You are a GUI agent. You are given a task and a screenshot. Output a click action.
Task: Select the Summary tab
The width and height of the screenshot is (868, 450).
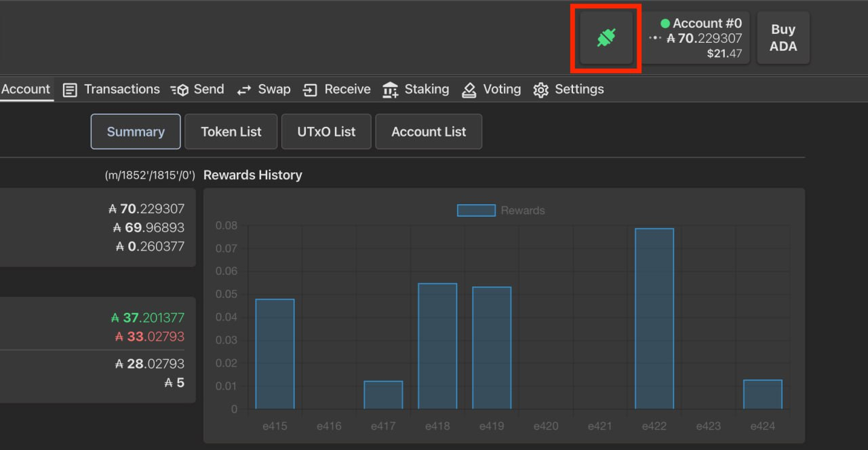(x=136, y=132)
